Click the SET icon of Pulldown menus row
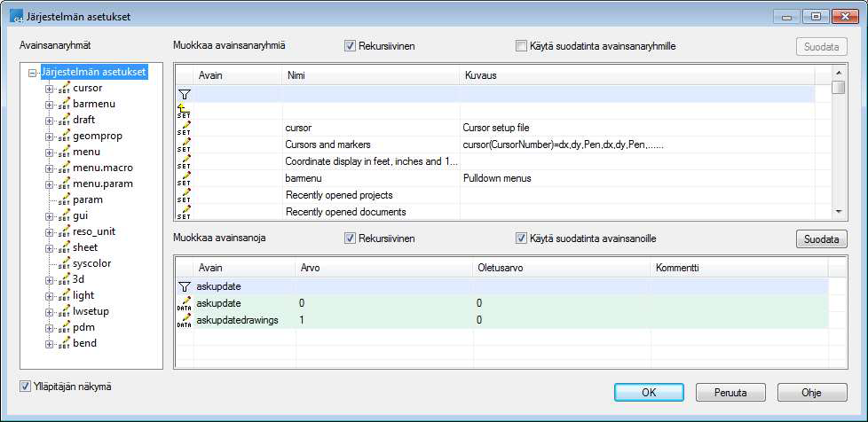Viewport: 868px width, 422px height. 184,178
